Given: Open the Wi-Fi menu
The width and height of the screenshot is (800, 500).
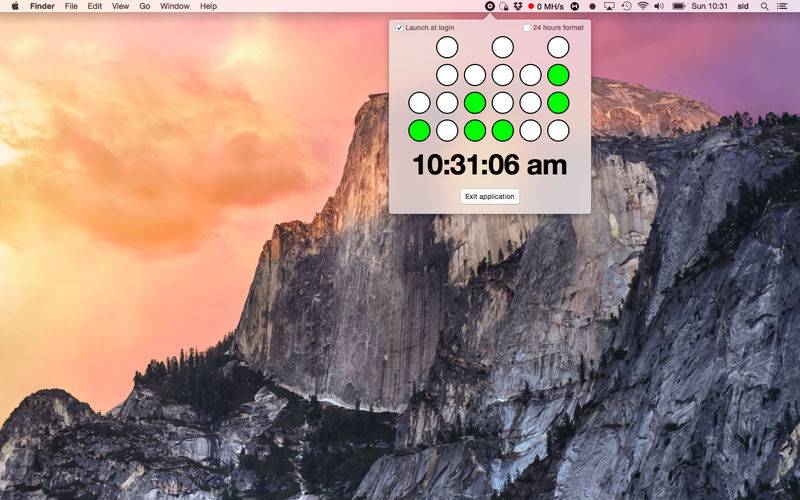Looking at the screenshot, I should click(643, 6).
